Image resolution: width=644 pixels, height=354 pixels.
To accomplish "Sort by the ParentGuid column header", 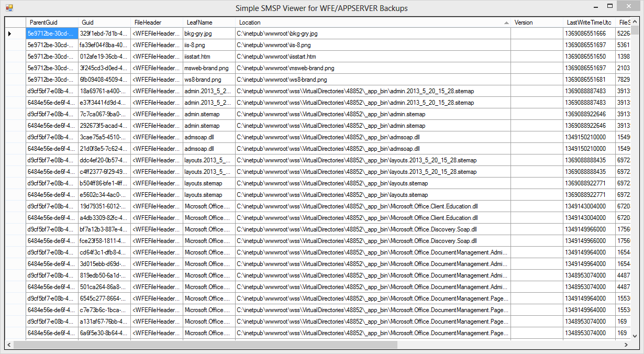I will [x=52, y=23].
